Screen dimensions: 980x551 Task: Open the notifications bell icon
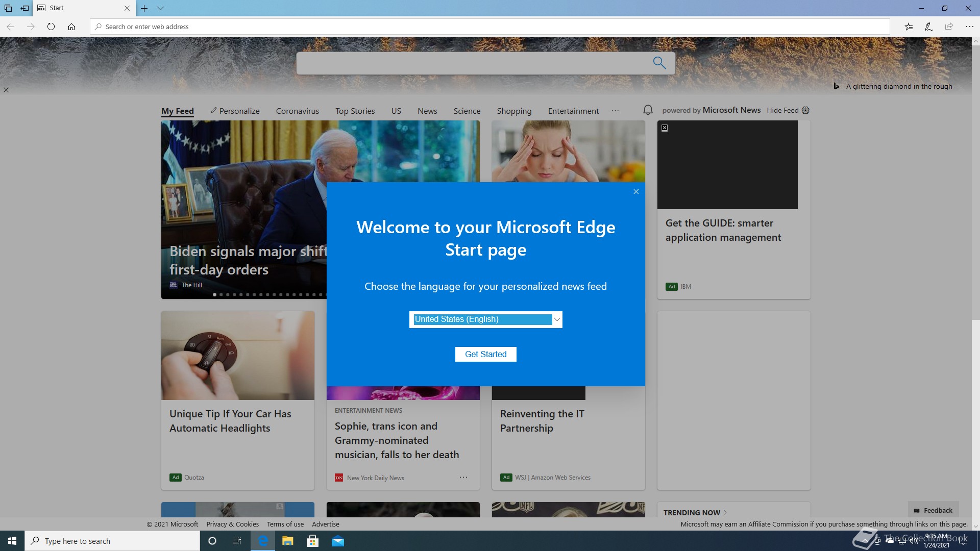(648, 110)
